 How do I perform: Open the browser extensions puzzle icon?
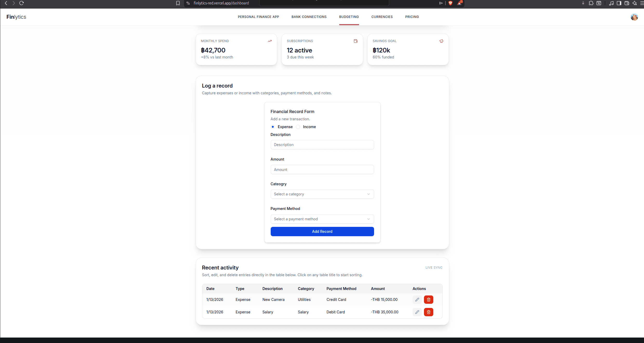point(591,3)
